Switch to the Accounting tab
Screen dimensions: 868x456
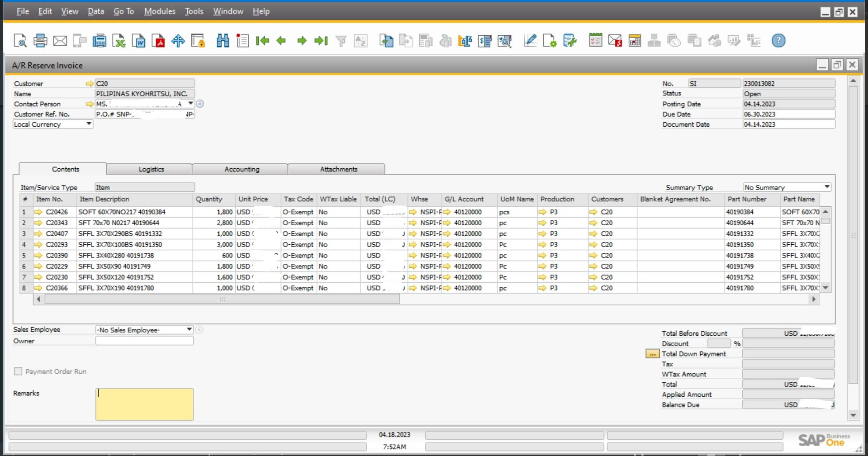pyautogui.click(x=240, y=169)
